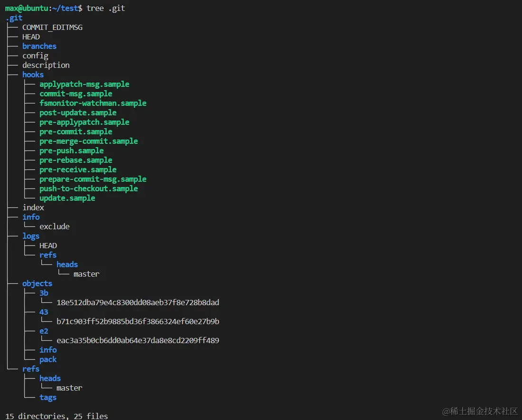Select the heads directory under logs/refs
Image resolution: width=522 pixels, height=420 pixels.
[x=67, y=264]
